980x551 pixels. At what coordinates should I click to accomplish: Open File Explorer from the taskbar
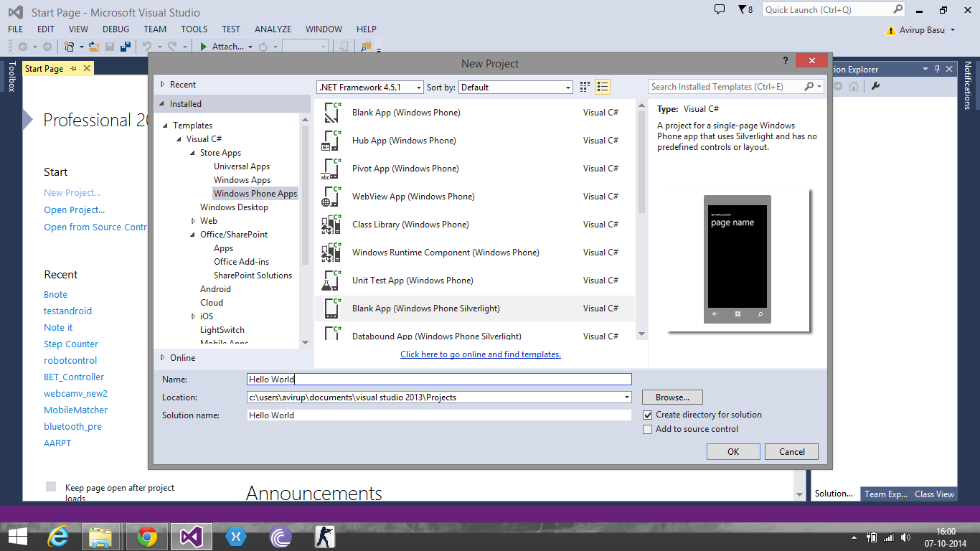[101, 537]
